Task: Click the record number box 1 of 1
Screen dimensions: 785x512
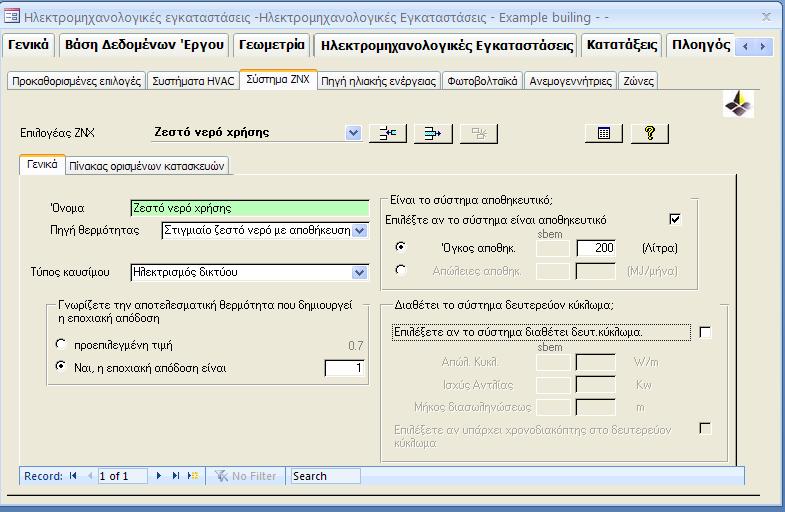Action: pyautogui.click(x=122, y=476)
